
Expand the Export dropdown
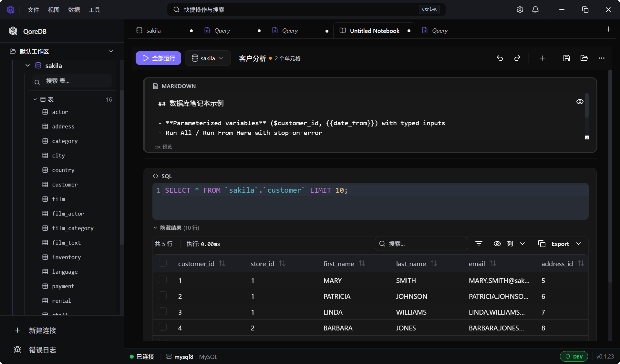click(x=560, y=244)
